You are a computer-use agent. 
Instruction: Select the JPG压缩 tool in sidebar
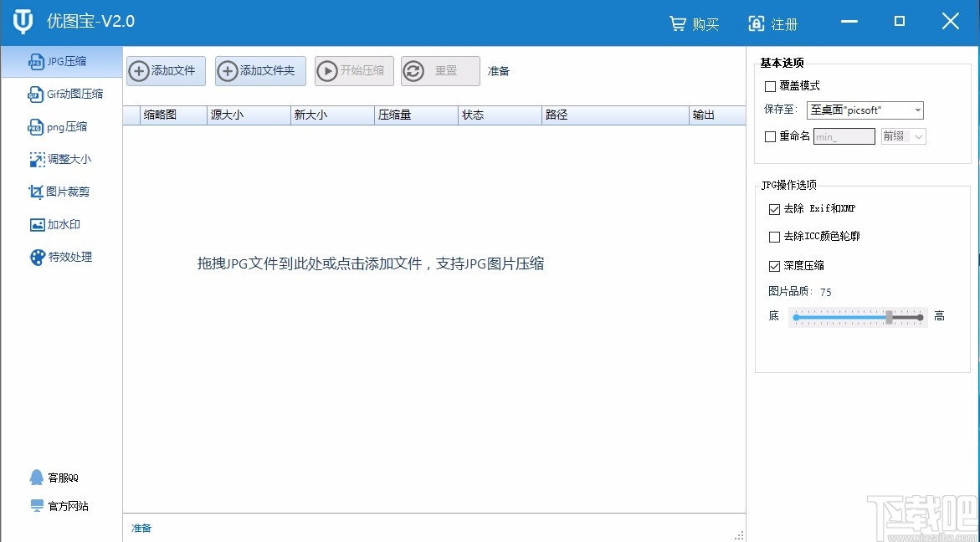point(59,61)
